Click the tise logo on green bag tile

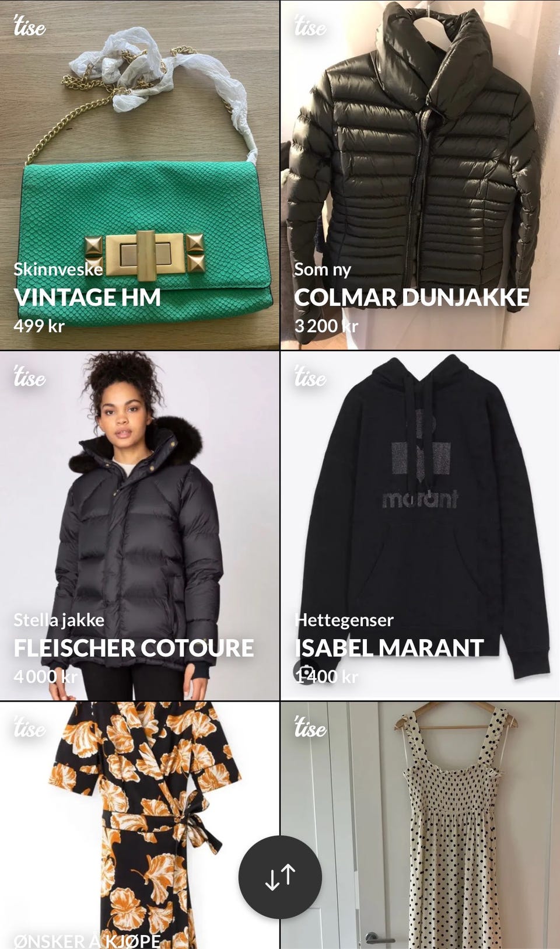29,26
